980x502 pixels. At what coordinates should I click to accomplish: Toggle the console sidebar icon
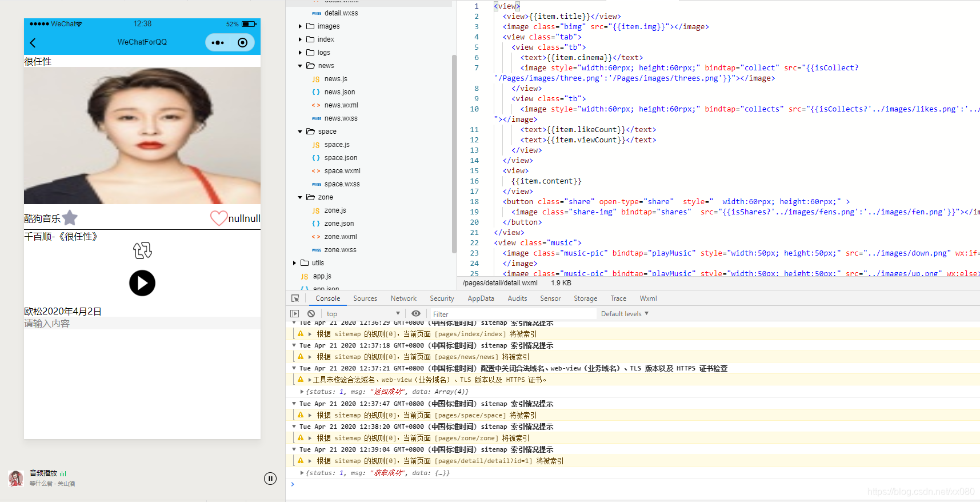(295, 314)
